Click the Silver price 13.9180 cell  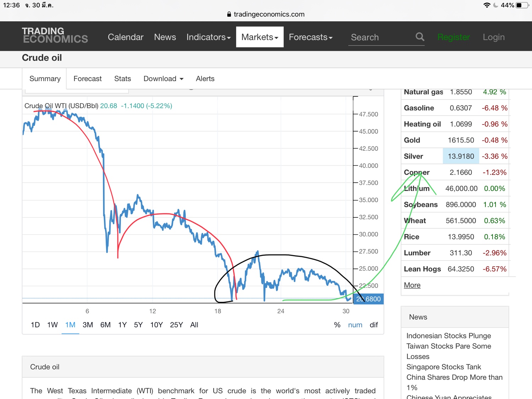(x=461, y=156)
